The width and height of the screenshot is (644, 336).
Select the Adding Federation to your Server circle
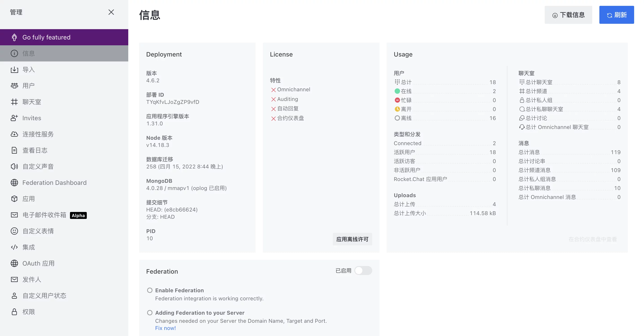pyautogui.click(x=150, y=313)
